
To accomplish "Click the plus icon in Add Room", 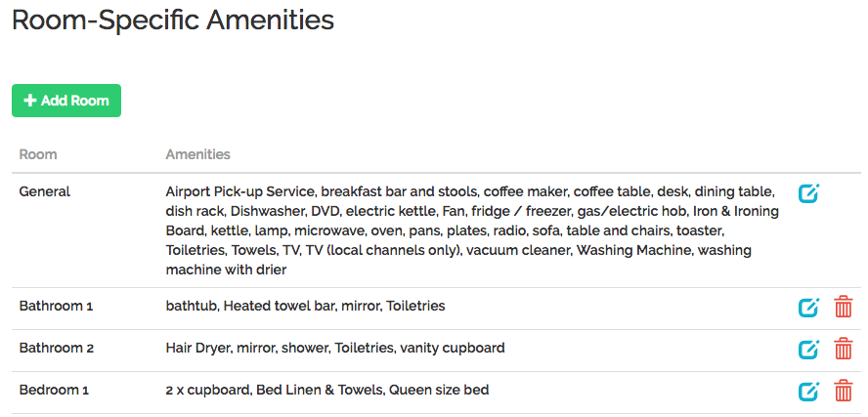I will (x=30, y=101).
